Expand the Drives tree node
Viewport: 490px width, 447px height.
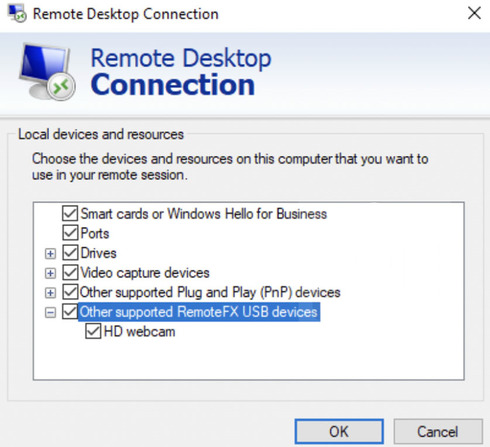click(x=50, y=254)
